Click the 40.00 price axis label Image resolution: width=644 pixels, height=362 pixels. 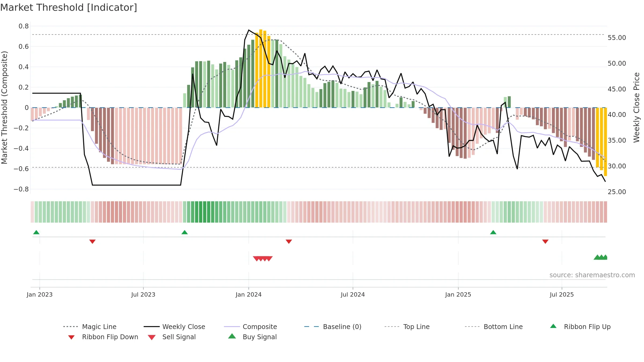tap(617, 115)
